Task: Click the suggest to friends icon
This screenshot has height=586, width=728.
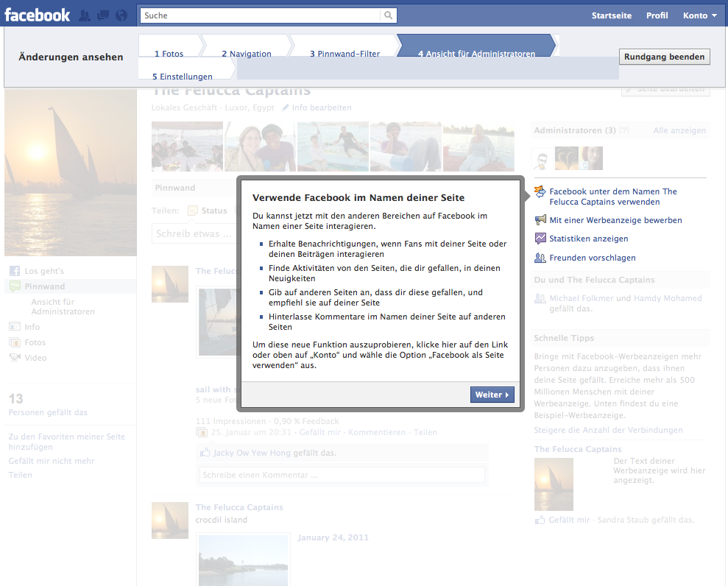Action: tap(540, 258)
